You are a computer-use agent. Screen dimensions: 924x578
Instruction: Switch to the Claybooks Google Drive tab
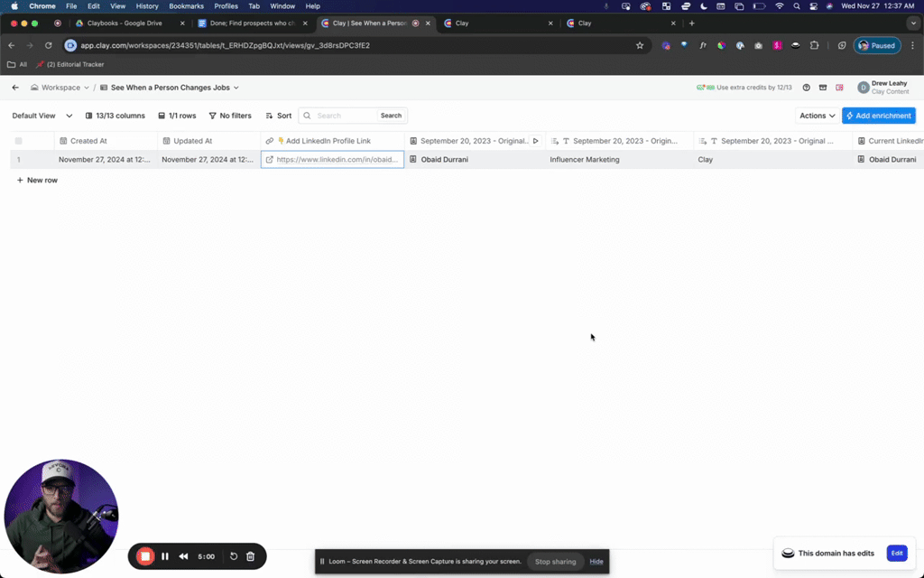pos(125,23)
